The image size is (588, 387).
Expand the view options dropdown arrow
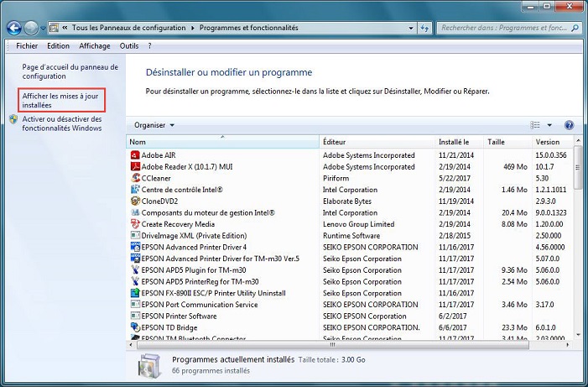click(549, 125)
